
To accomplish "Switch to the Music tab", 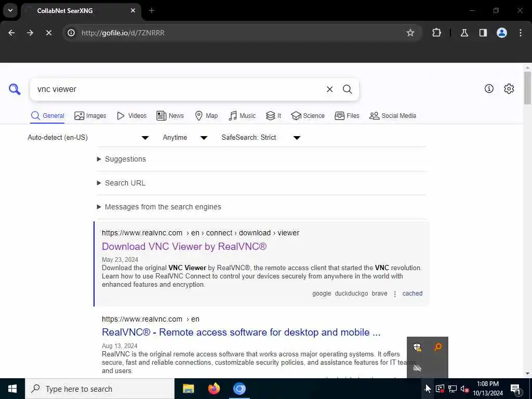I will [x=242, y=116].
